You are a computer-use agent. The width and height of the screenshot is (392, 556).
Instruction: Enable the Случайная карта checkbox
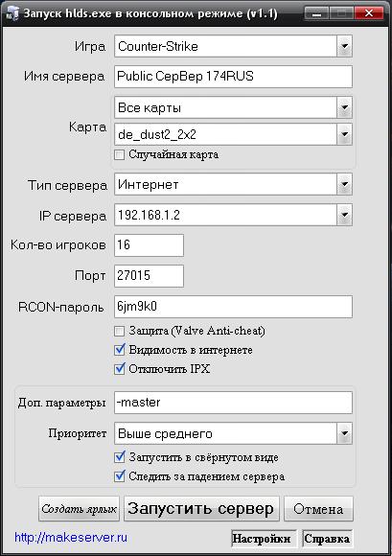click(x=120, y=154)
